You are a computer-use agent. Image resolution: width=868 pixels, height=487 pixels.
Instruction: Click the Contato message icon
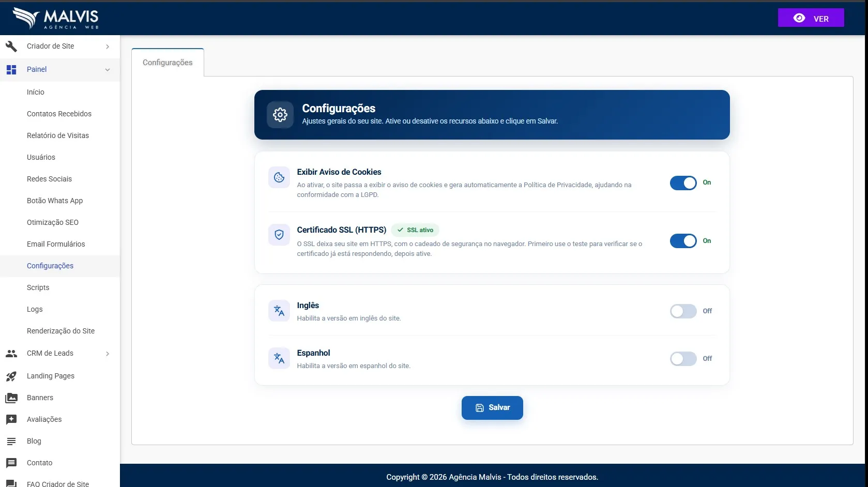pyautogui.click(x=11, y=463)
